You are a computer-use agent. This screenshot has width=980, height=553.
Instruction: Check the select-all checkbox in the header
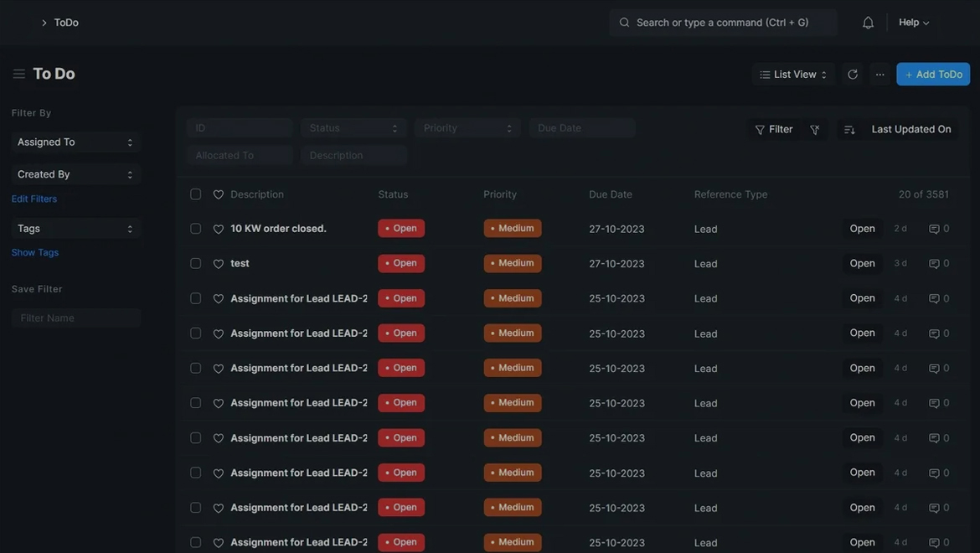click(196, 194)
